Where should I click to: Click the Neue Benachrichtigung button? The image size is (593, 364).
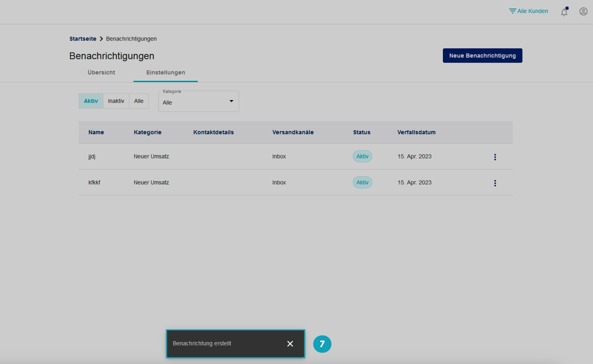pyautogui.click(x=482, y=56)
